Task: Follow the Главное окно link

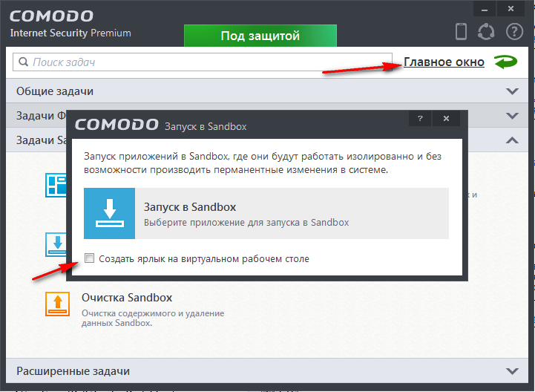Action: pos(444,62)
